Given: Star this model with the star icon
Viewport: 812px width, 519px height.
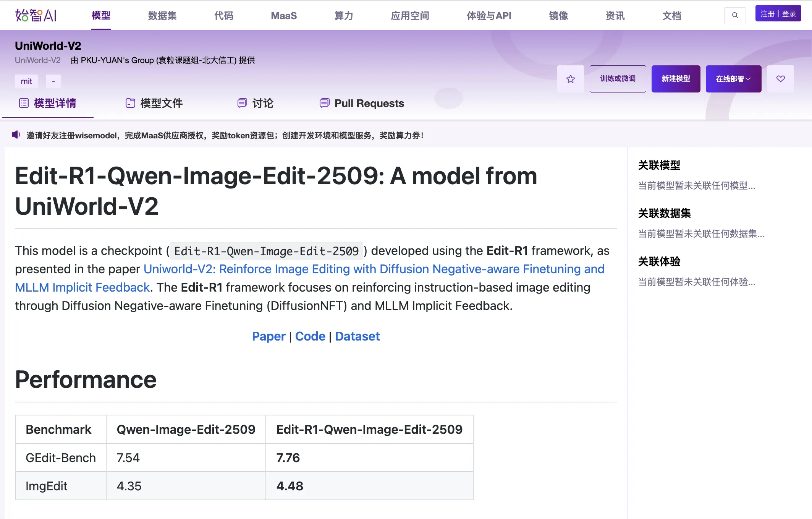Looking at the screenshot, I should [570, 79].
